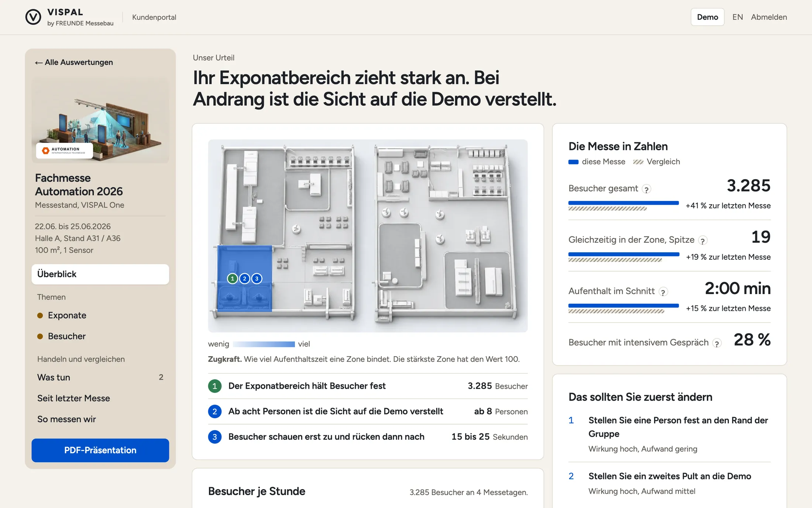812x508 pixels.
Task: Click Abmelden to log out
Action: point(769,17)
